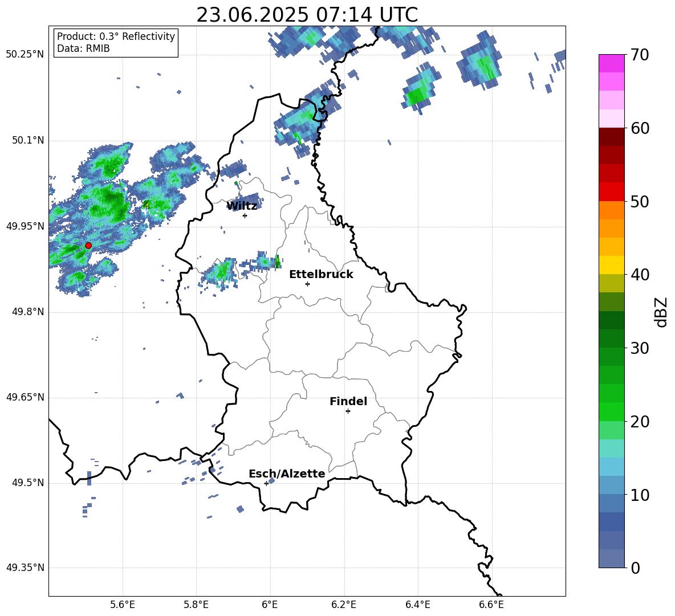The height and width of the screenshot is (616, 675).
Task: Click the Esch/Alzette label
Action: 287,474
